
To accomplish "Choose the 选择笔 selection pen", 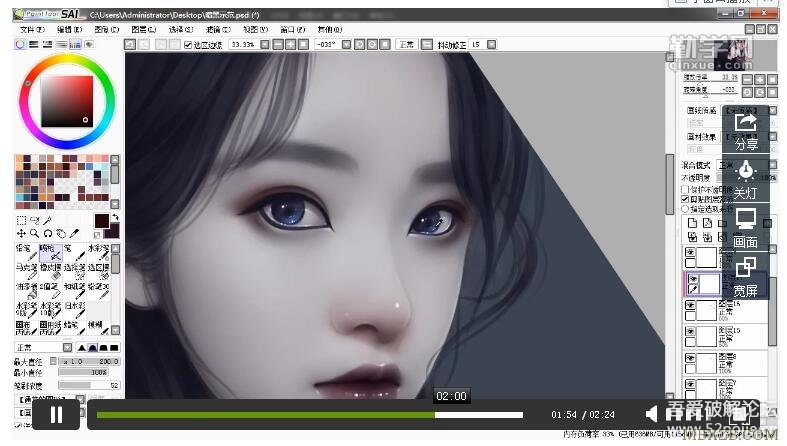I will click(74, 271).
